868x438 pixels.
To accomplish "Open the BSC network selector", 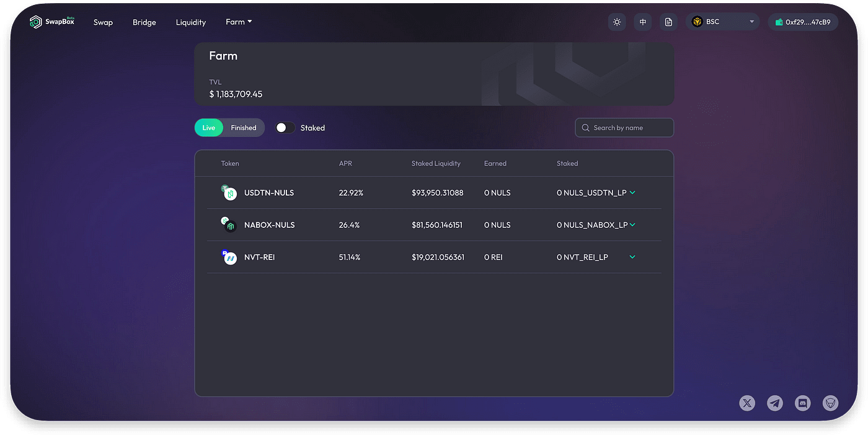I will pos(723,22).
